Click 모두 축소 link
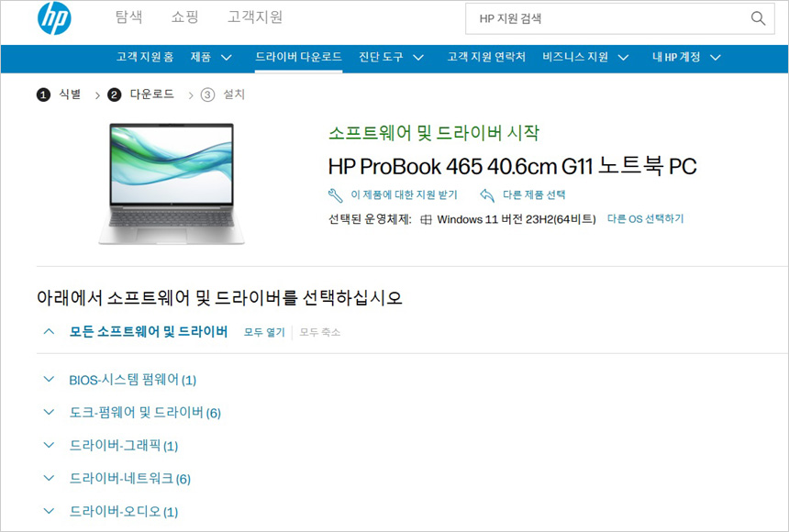The image size is (789, 532). pyautogui.click(x=320, y=332)
